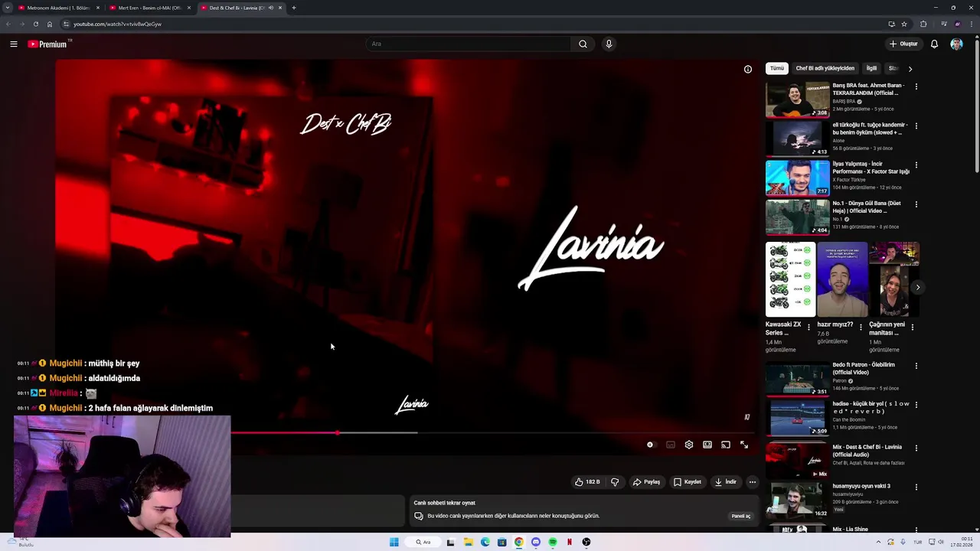The height and width of the screenshot is (551, 980).
Task: Open options for Barış BRA Tekrarlandım video
Action: [x=916, y=86]
